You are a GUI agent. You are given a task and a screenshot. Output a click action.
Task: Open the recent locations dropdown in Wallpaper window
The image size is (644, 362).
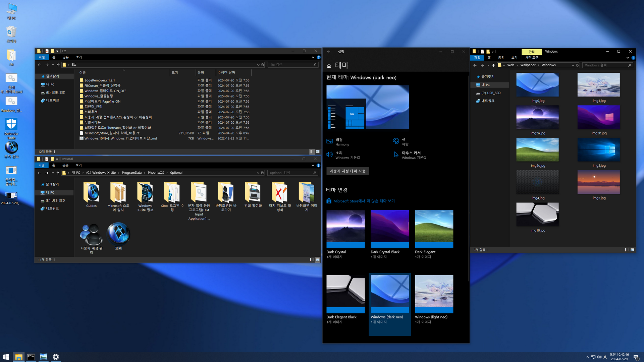tap(488, 65)
